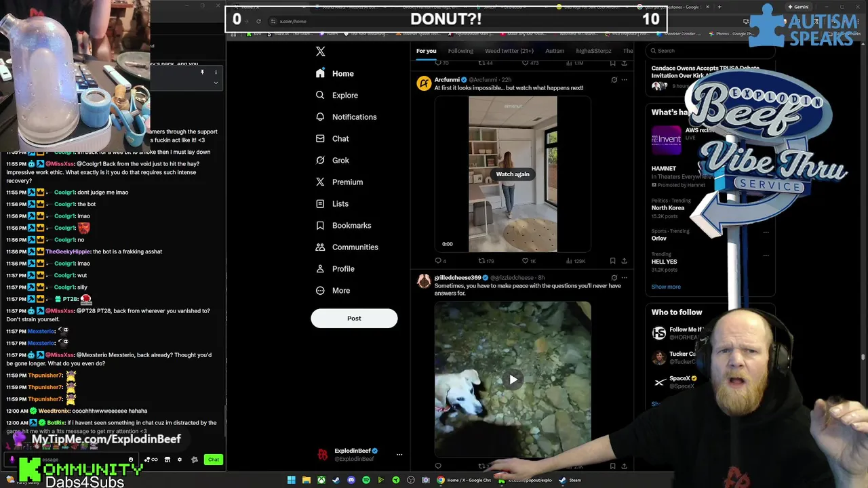Open grilledcheese369 profile avatar
Viewport: 868px width, 488px height.
coord(424,281)
